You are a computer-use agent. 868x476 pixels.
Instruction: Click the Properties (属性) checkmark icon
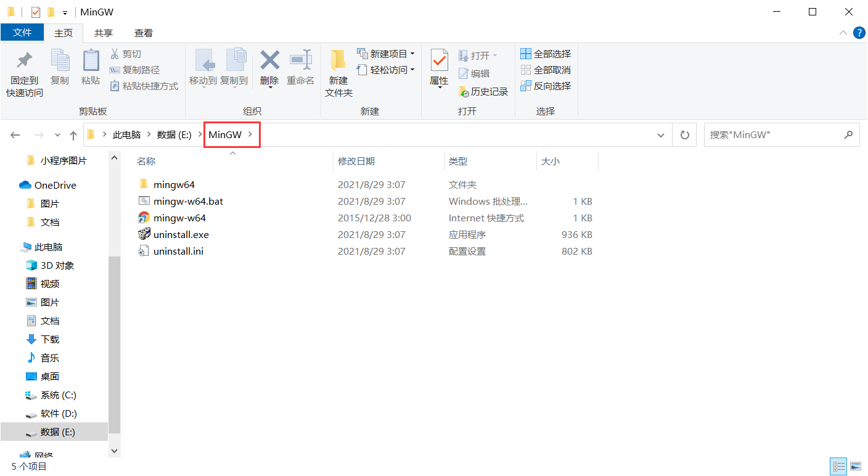click(439, 61)
